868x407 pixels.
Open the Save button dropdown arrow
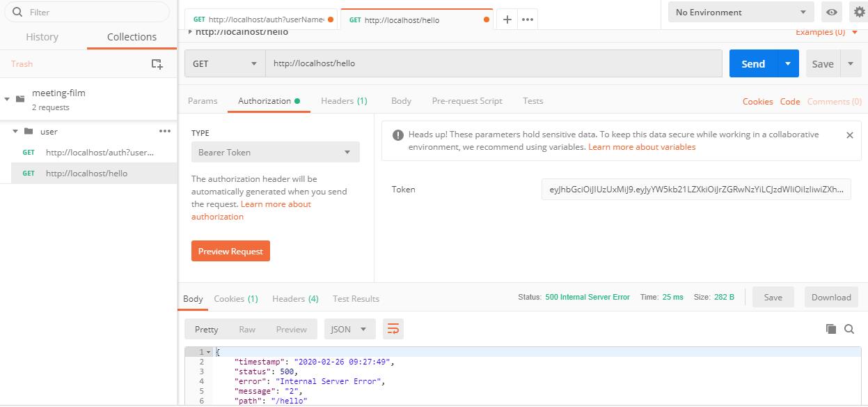pos(851,63)
